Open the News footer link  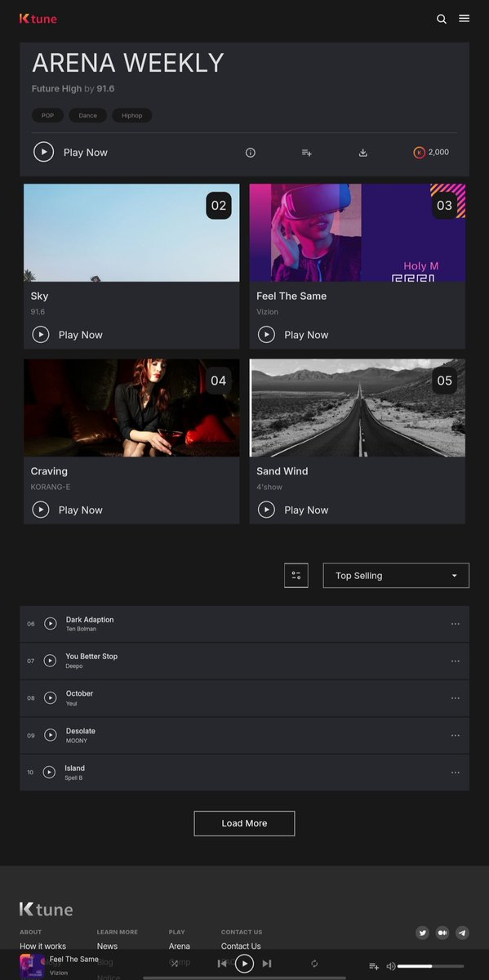[107, 946]
